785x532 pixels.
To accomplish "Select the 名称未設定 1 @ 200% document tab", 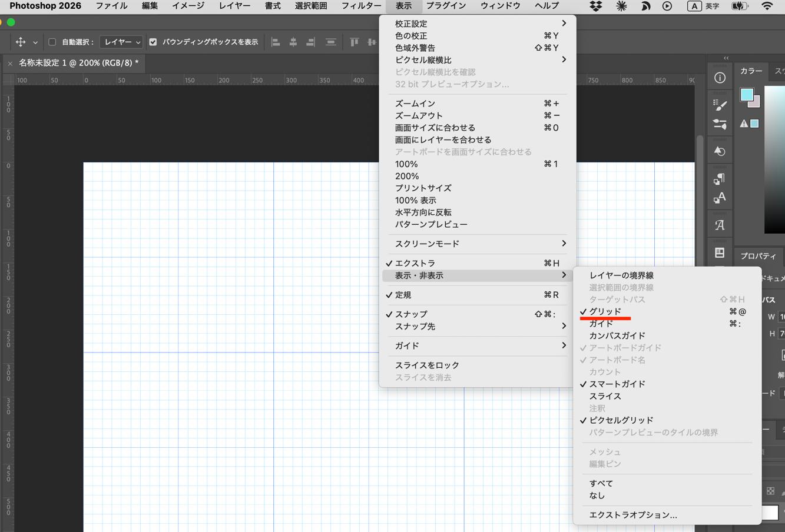I will click(x=78, y=62).
